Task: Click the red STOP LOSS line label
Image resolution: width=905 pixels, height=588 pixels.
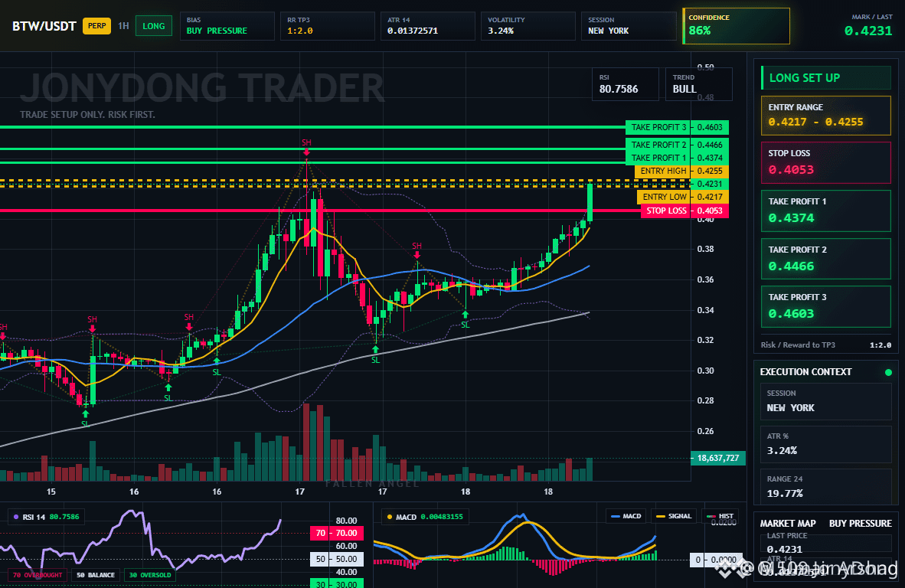Action: [x=666, y=211]
